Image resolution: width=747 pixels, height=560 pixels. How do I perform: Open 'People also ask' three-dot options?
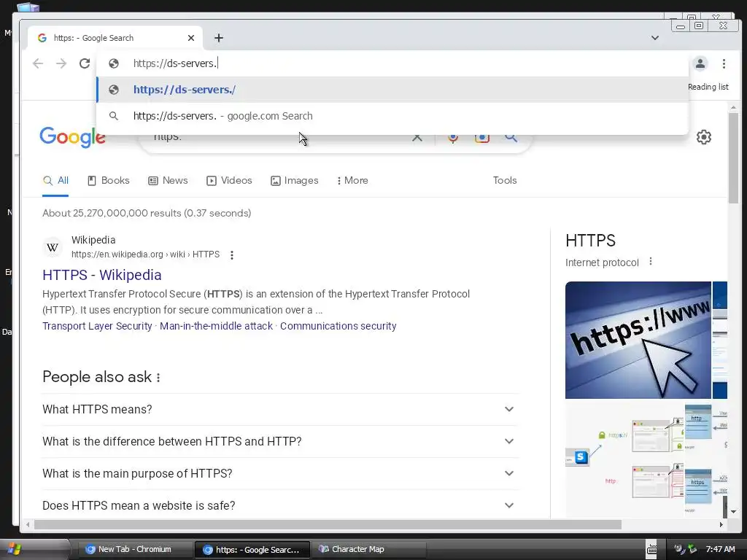point(158,378)
